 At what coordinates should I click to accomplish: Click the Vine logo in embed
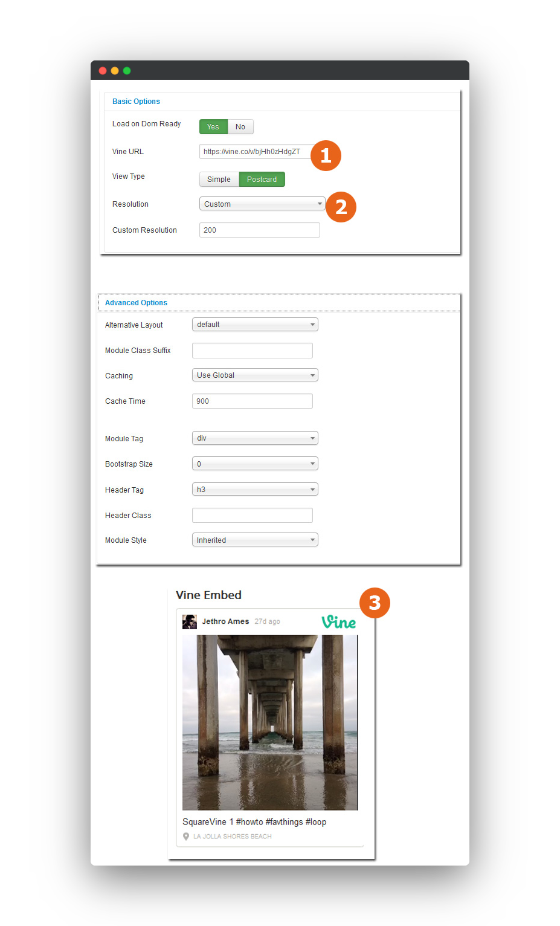338,622
